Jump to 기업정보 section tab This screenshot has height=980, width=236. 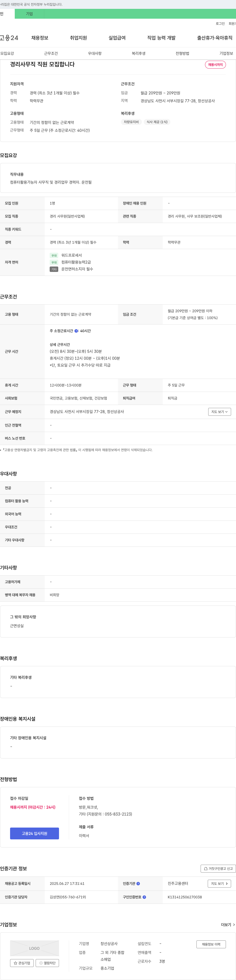pos(226,53)
